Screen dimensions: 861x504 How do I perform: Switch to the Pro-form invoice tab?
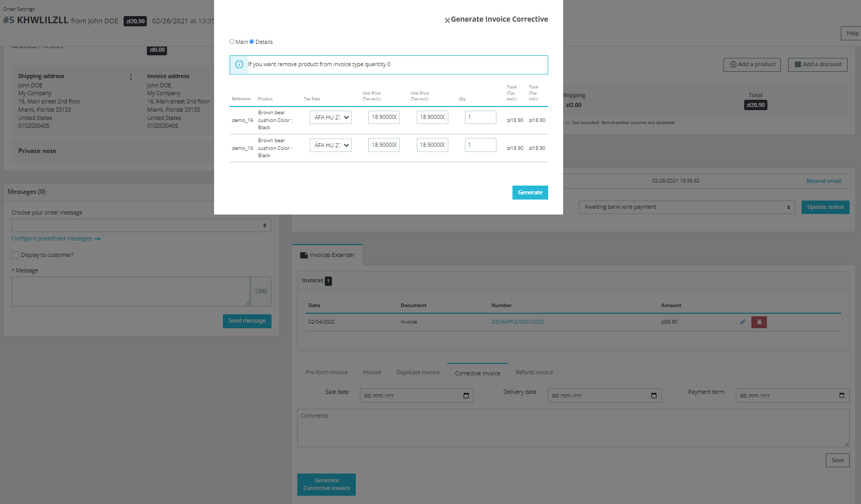click(x=327, y=373)
